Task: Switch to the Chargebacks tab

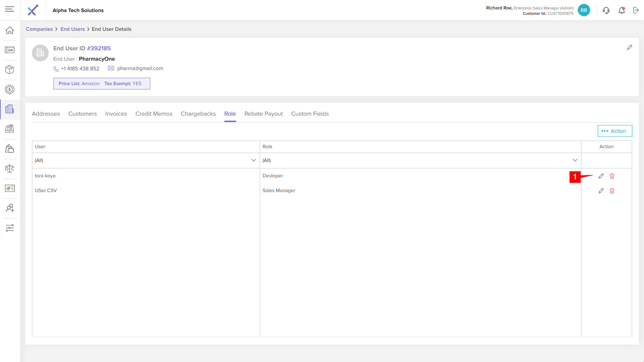Action: point(198,114)
